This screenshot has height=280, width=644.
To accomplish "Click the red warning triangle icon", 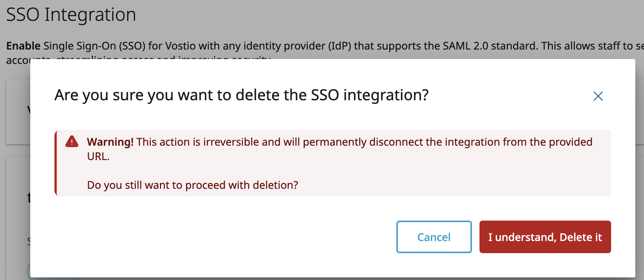I will click(72, 142).
